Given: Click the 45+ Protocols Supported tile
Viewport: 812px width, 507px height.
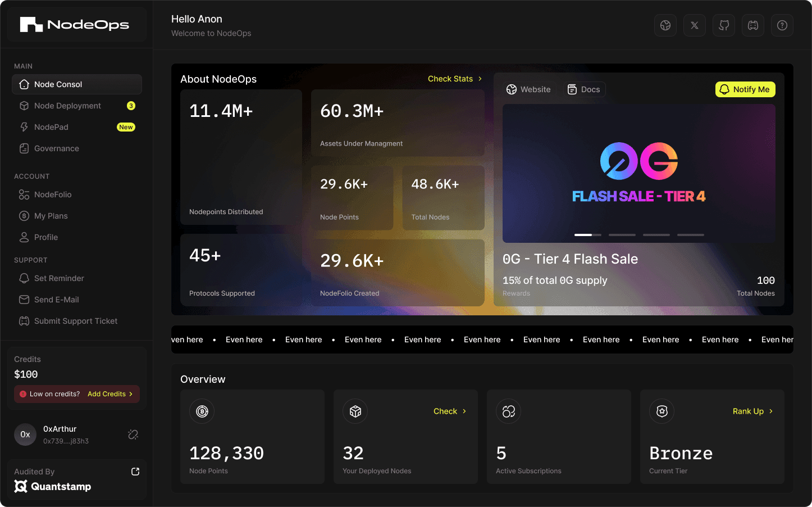Looking at the screenshot, I should [241, 270].
